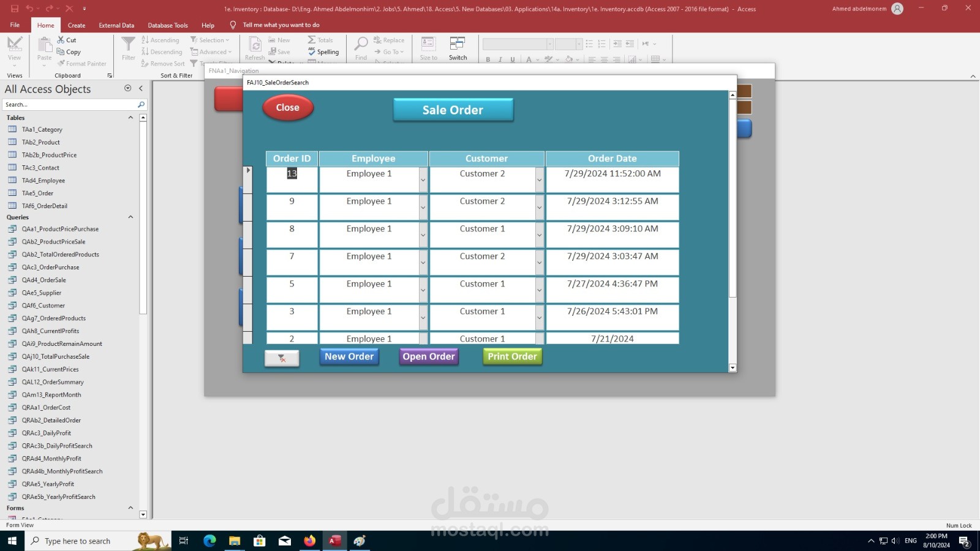The image size is (980, 551).
Task: Open the Help ribbon tab
Action: tap(208, 25)
